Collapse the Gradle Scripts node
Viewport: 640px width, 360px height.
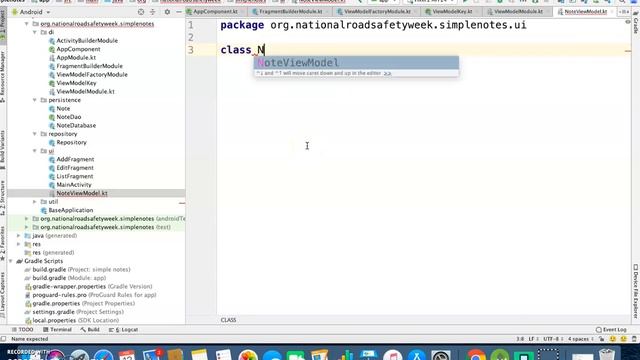(x=11, y=261)
